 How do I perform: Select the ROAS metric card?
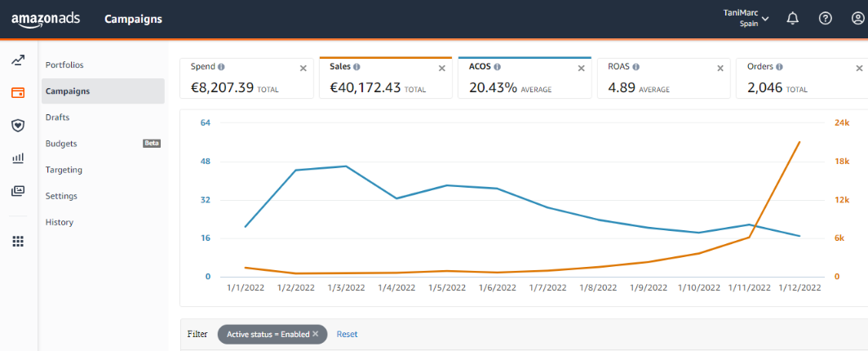(x=664, y=78)
